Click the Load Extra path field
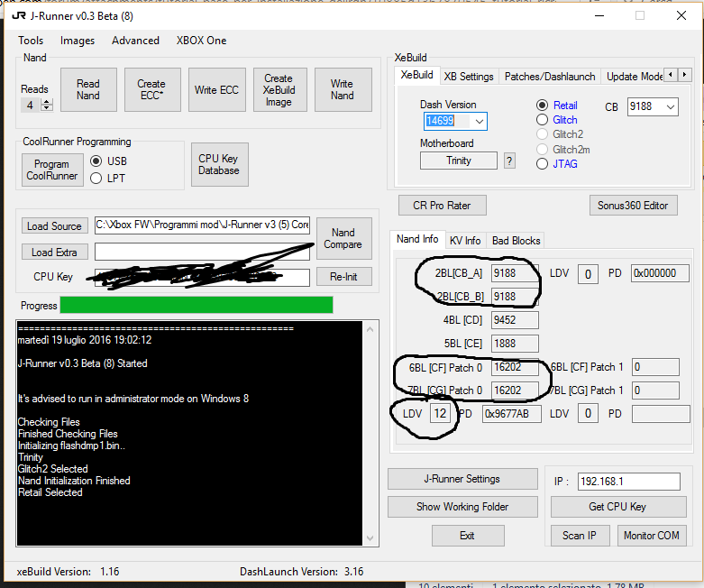 coord(202,252)
